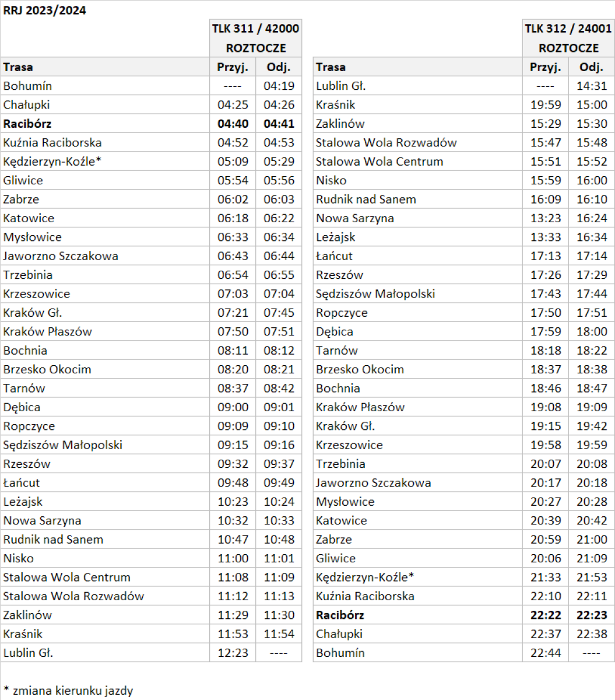Select the Rzeszów departure time 17:29
The width and height of the screenshot is (615, 700).
point(591,275)
